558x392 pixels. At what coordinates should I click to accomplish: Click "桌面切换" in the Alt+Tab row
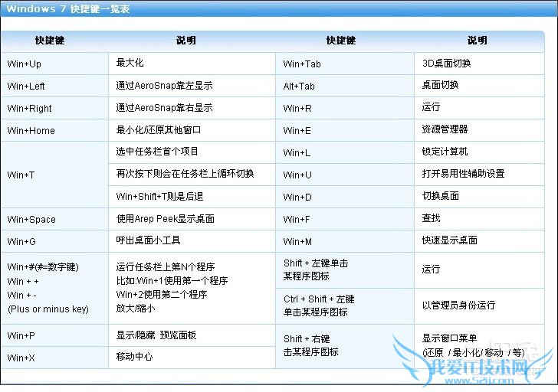click(x=440, y=84)
